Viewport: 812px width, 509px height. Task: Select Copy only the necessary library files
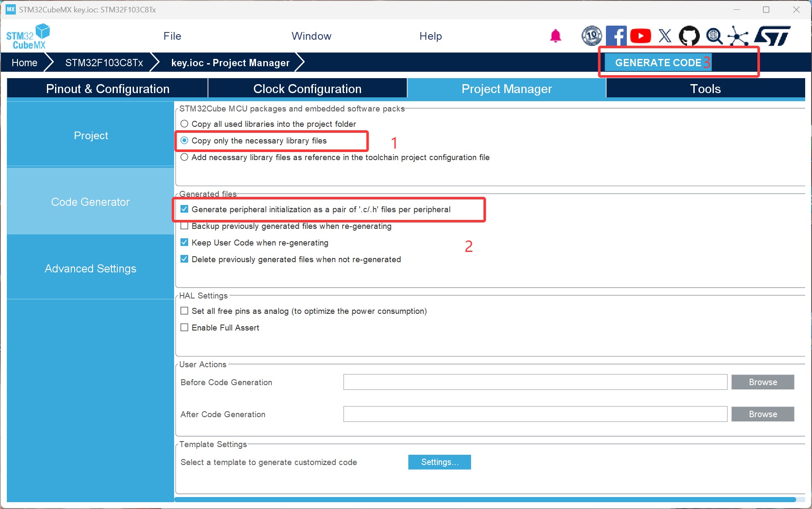tap(184, 140)
